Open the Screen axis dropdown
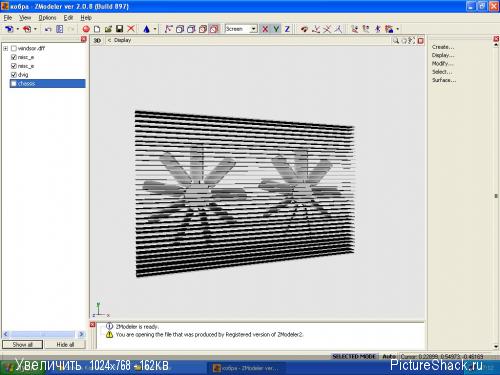This screenshot has height=375, width=500. (254, 29)
